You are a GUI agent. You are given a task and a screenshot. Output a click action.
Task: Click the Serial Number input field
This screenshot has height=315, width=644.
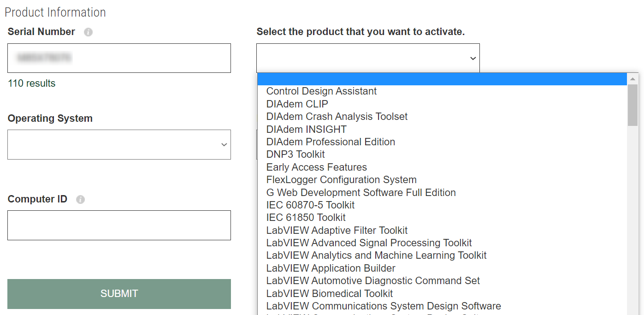point(119,58)
